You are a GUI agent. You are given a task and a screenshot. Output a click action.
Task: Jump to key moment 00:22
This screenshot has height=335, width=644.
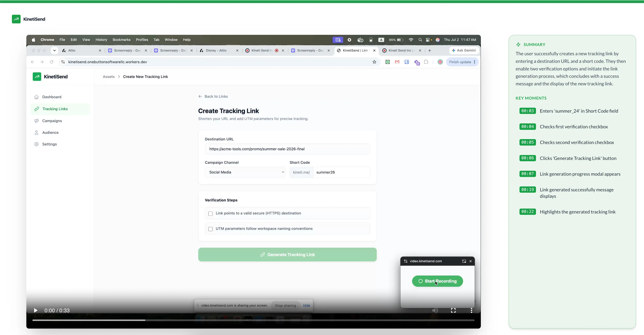click(527, 212)
